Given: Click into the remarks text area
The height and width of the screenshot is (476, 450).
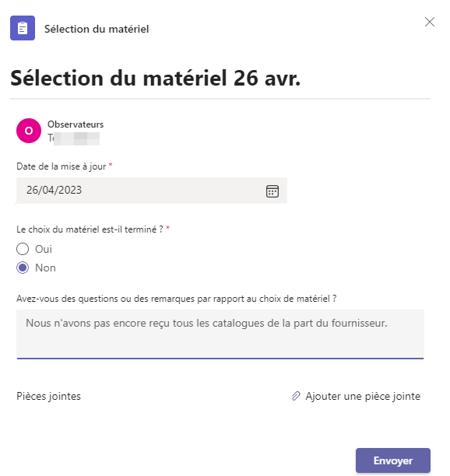Looking at the screenshot, I should tap(220, 334).
